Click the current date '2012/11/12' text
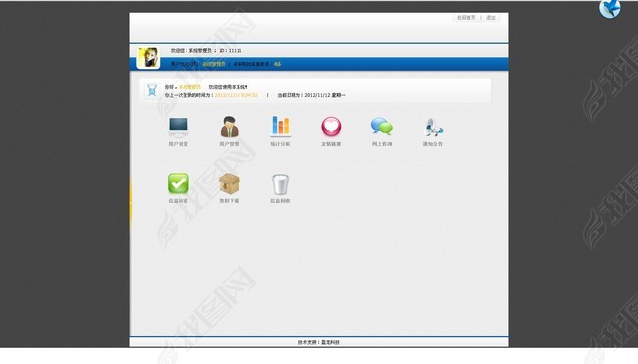Viewport: 638px width, 364px height. click(x=317, y=95)
